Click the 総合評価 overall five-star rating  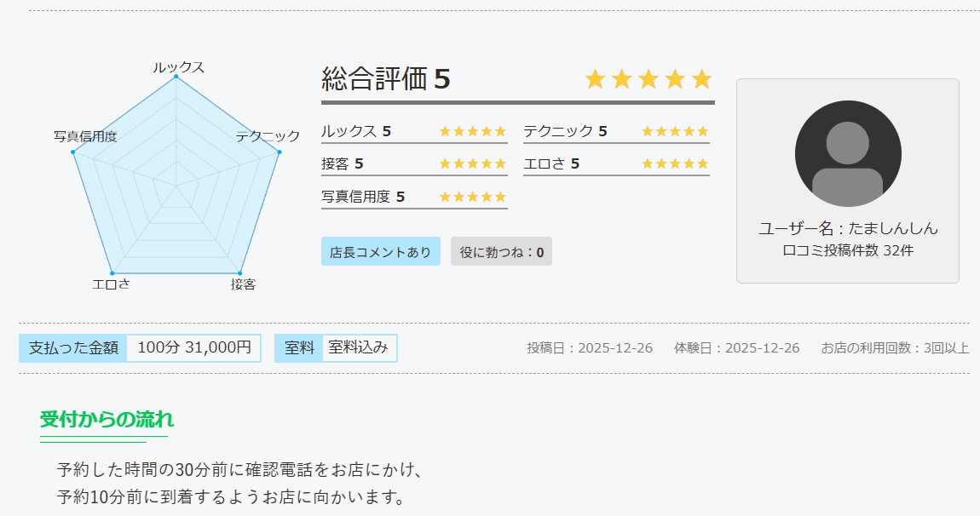pyautogui.click(x=648, y=79)
